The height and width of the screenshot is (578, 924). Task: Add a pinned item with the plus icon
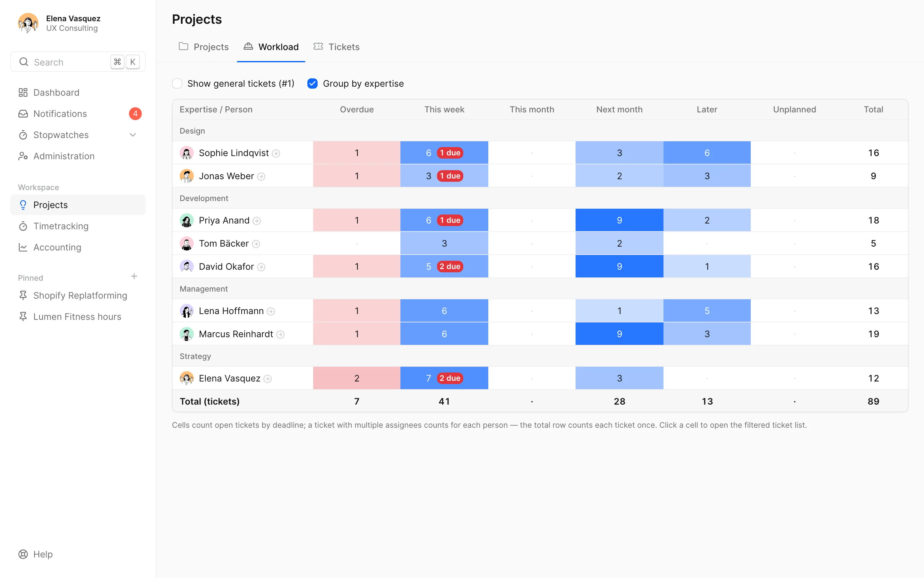coord(134,276)
